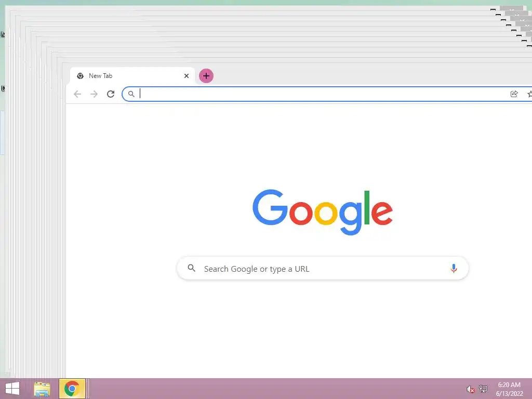
Task: Share this page icon in address bar
Action: coord(514,94)
